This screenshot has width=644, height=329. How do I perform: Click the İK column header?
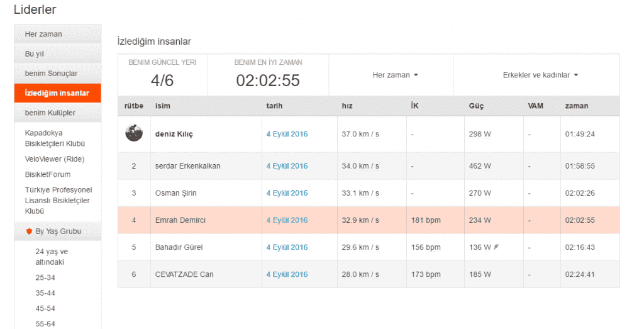pyautogui.click(x=415, y=106)
